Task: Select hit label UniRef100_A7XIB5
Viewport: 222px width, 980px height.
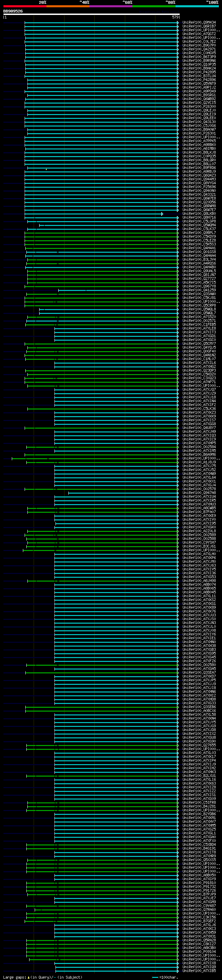Action: pos(199,971)
